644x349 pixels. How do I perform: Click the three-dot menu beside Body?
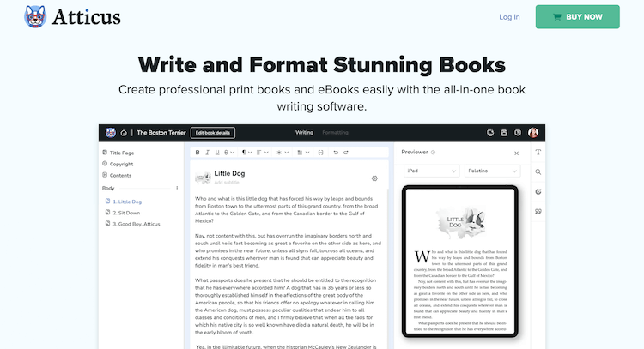coord(177,189)
